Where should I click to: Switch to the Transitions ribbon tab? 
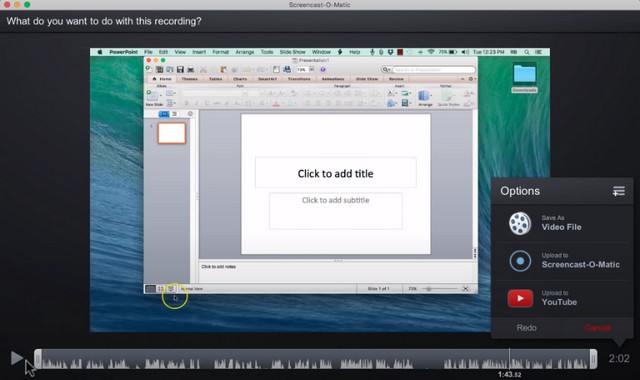299,79
